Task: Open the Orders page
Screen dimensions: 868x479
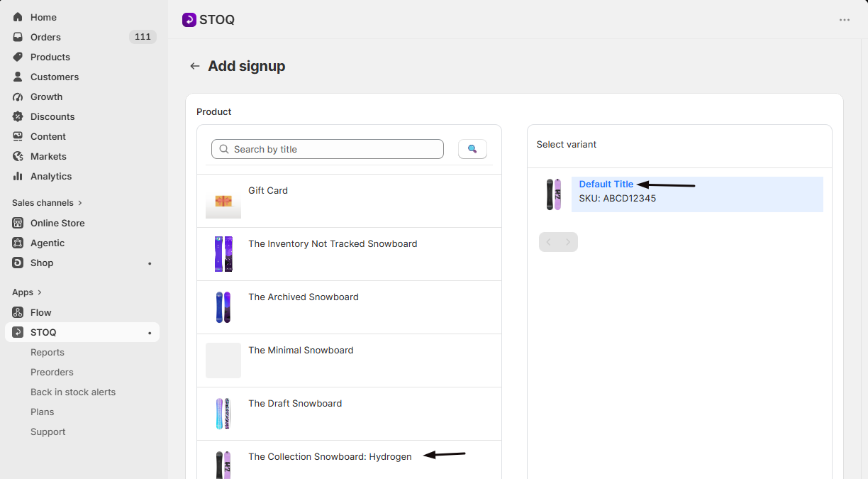Action: (x=45, y=37)
